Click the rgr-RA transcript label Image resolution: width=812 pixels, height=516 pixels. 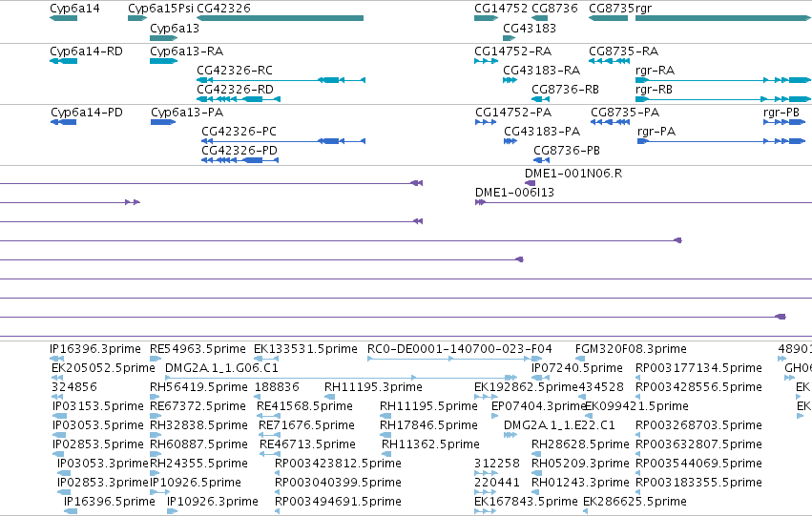click(x=655, y=70)
